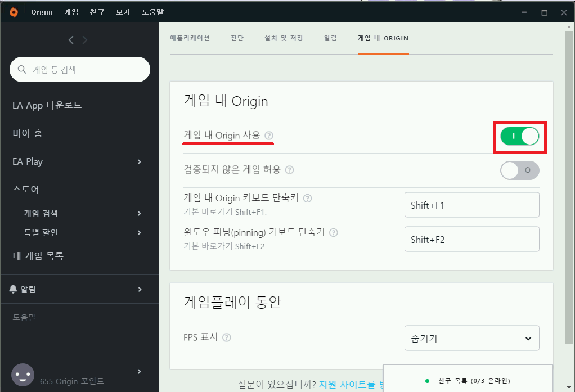
Task: Click the Shift+F2 shortcut field
Action: 472,239
